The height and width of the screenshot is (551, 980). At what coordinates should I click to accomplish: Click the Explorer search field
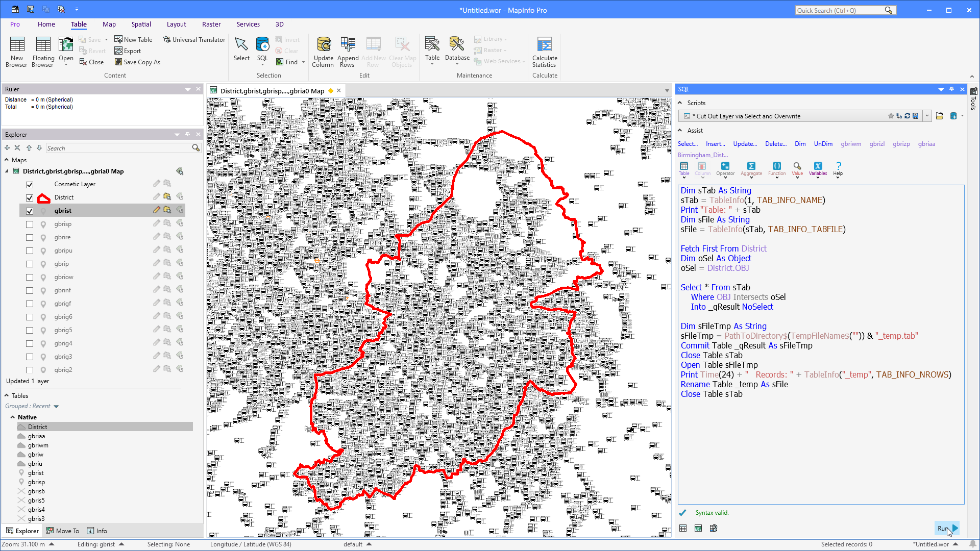click(x=118, y=148)
